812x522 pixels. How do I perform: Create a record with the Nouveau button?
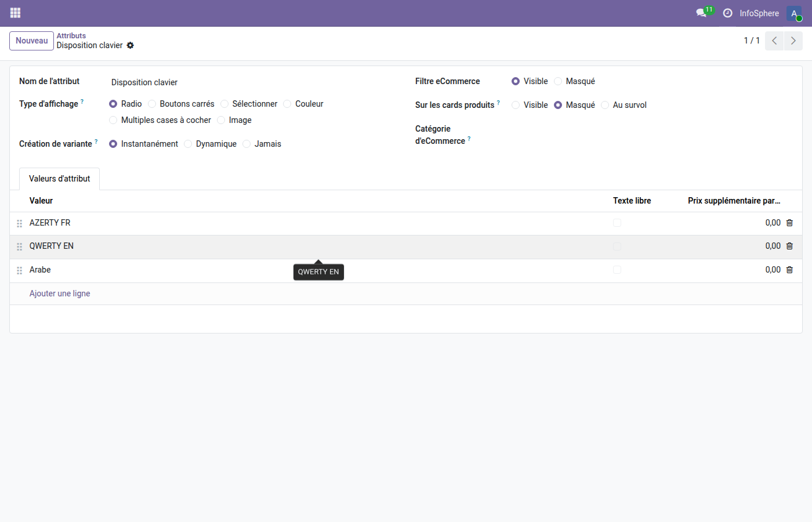[x=31, y=41]
